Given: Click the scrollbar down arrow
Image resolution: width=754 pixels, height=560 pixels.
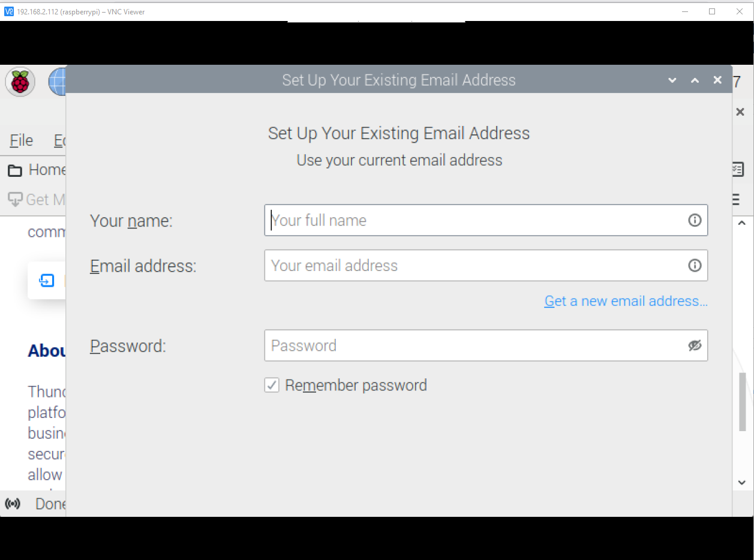Looking at the screenshot, I should click(x=741, y=482).
